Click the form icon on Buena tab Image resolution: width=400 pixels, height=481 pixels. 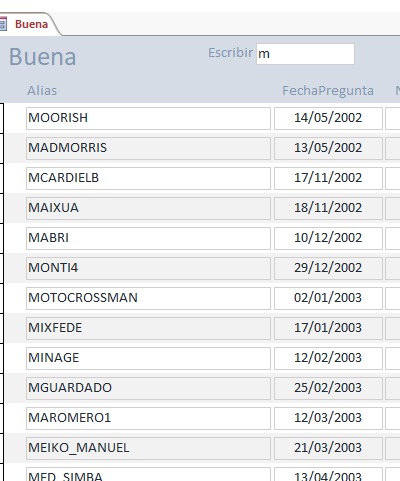pos(3,24)
